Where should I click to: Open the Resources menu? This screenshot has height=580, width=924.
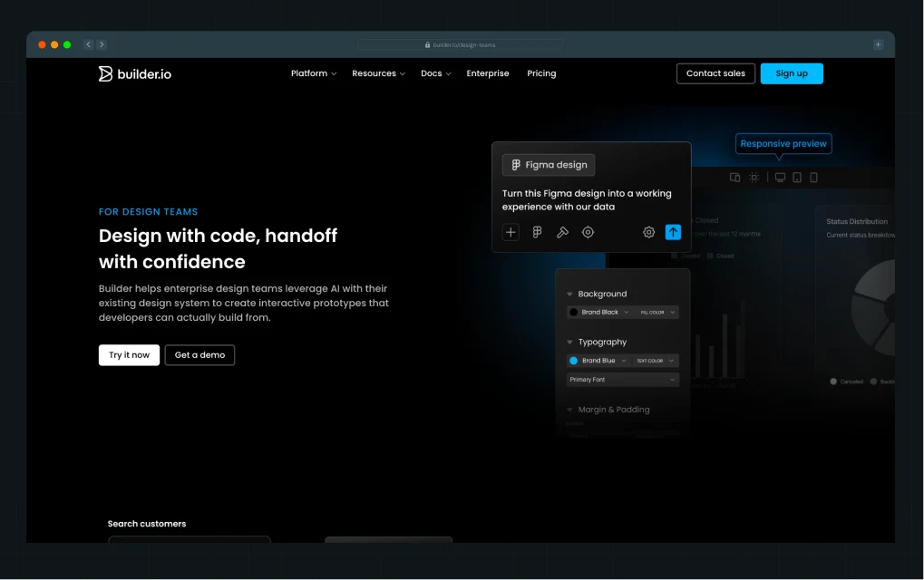click(378, 73)
